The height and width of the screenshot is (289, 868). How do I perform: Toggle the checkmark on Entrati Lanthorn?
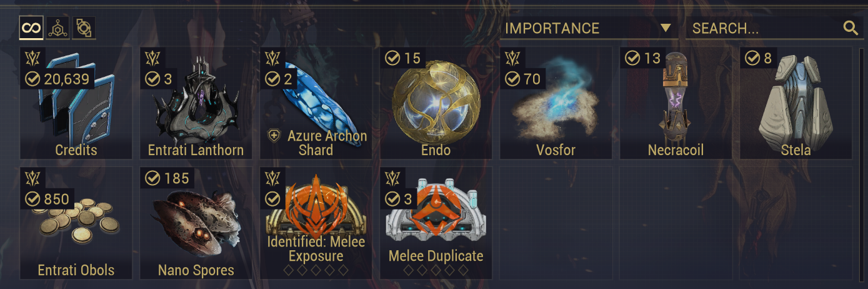click(152, 79)
